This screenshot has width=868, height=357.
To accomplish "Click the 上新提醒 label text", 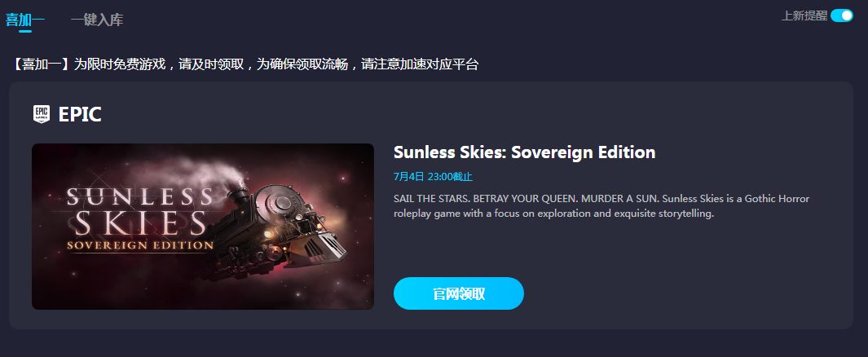I will click(x=804, y=16).
